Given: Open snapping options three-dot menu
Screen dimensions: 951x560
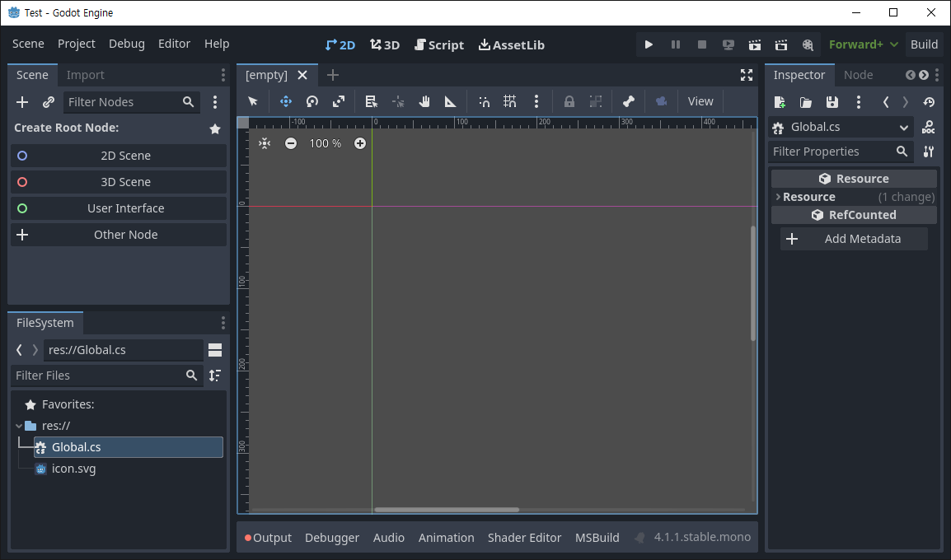Looking at the screenshot, I should pos(536,101).
